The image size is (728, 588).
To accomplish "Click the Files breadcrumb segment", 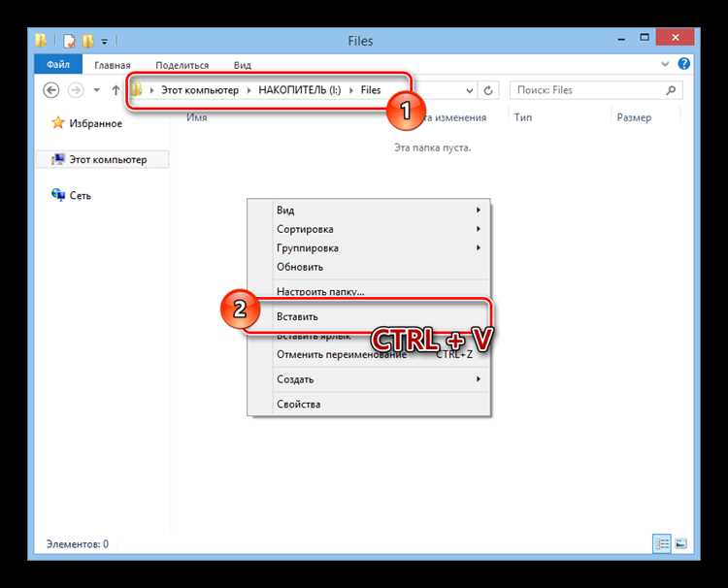I will 371,90.
